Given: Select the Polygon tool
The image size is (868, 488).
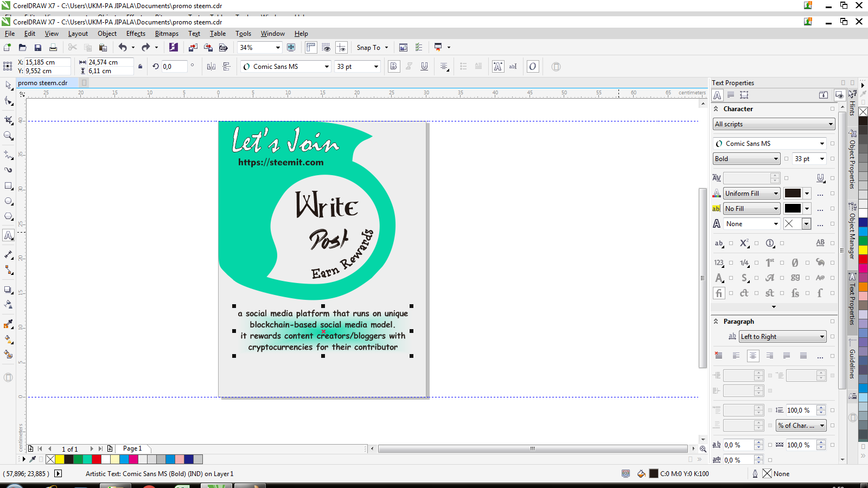Looking at the screenshot, I should 8,216.
